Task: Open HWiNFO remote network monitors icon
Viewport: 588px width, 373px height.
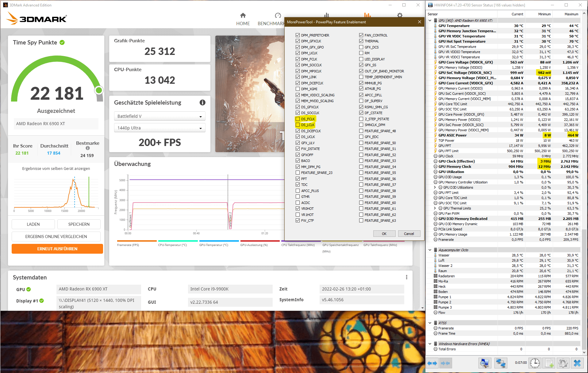Action: click(x=501, y=363)
